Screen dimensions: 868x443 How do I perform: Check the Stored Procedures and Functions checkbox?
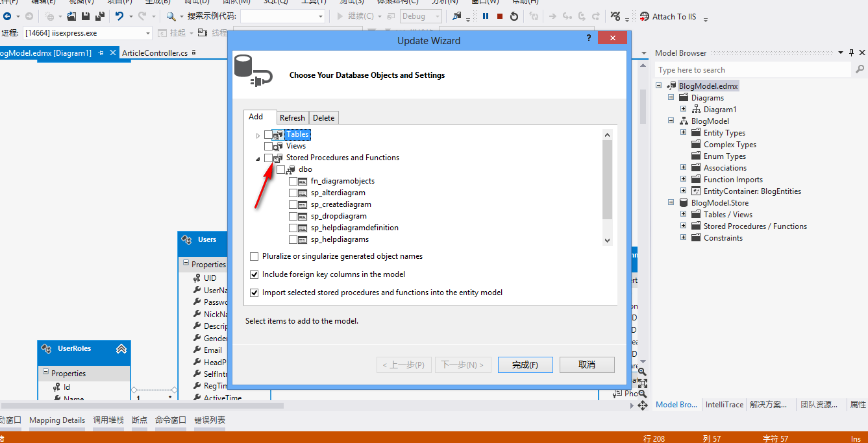[x=268, y=158]
